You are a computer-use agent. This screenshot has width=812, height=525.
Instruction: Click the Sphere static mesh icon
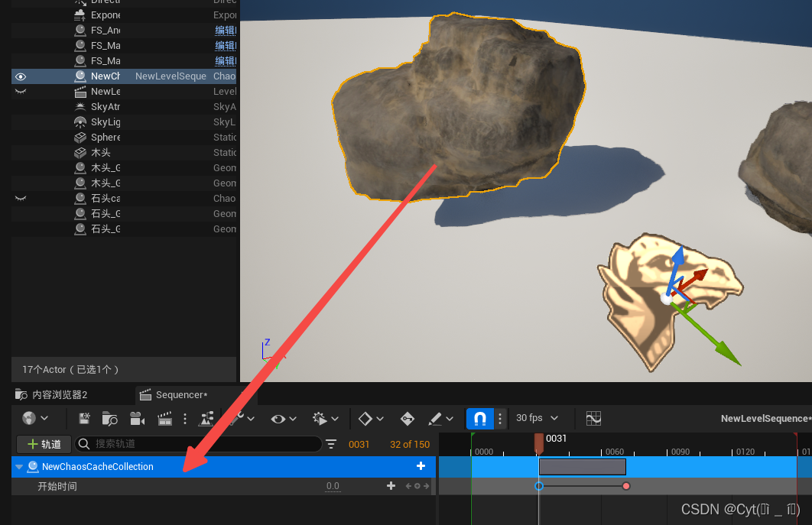80,138
